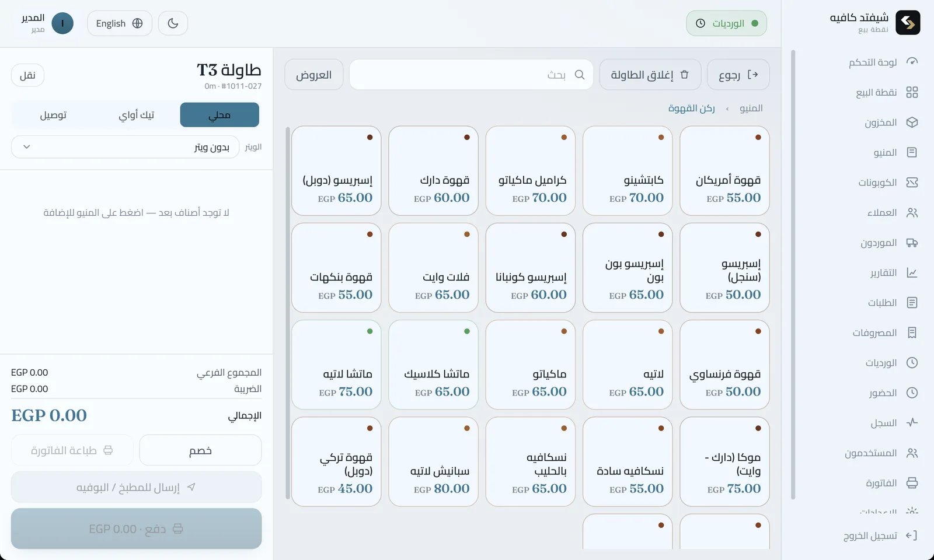Screen dimensions: 934x560
Task: Add قهوة أمريكان to order
Action: (724, 171)
